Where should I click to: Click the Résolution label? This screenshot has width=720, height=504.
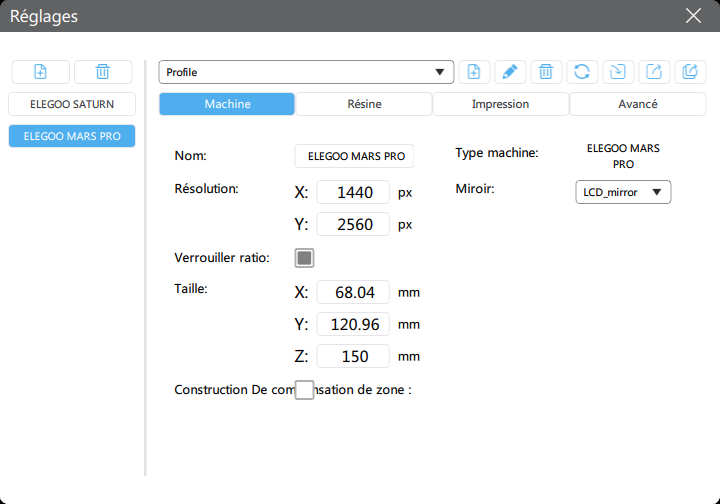coord(206,189)
